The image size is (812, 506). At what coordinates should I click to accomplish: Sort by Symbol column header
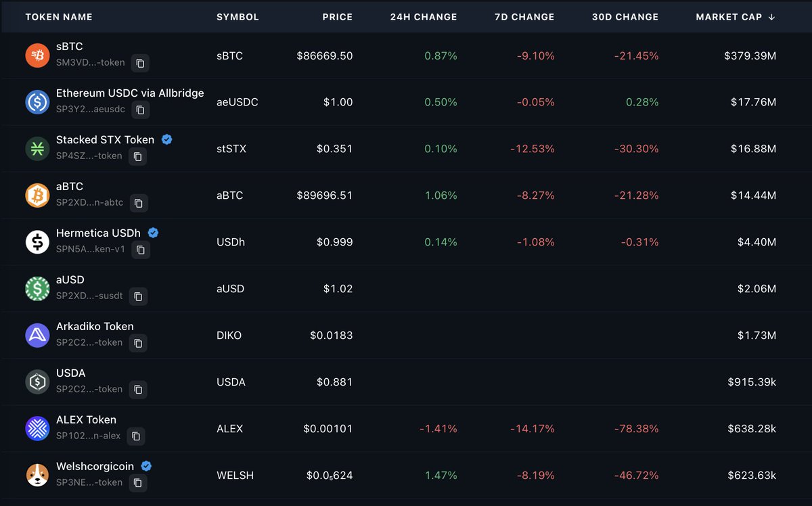pyautogui.click(x=238, y=17)
